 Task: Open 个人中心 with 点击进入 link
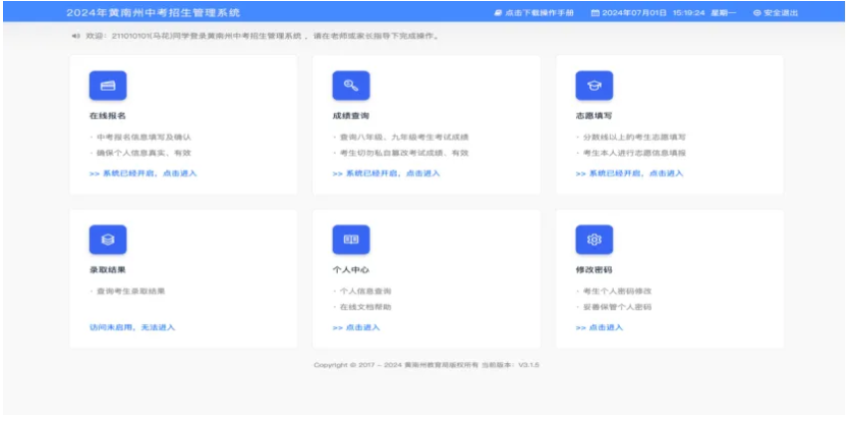[356, 327]
